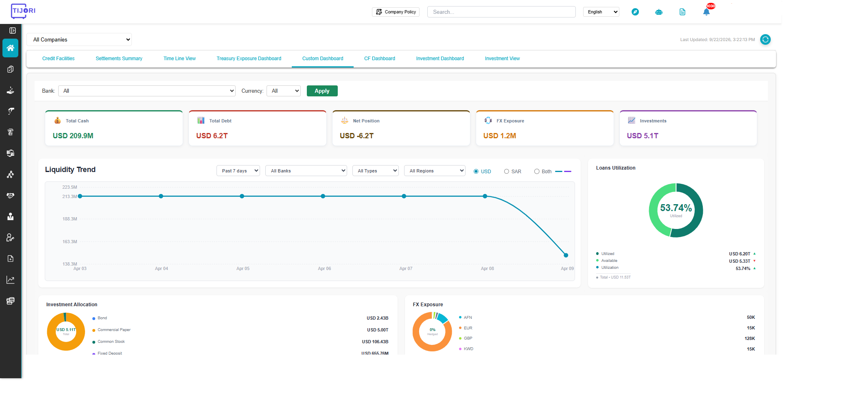Click the FX Exposure USD 1.2M value
Image resolution: width=868 pixels, height=414 pixels.
(500, 136)
